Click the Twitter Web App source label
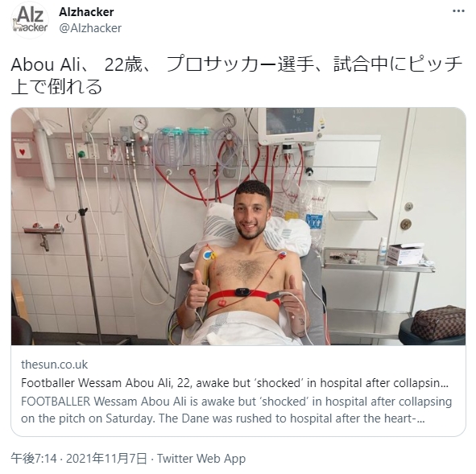 point(201,459)
